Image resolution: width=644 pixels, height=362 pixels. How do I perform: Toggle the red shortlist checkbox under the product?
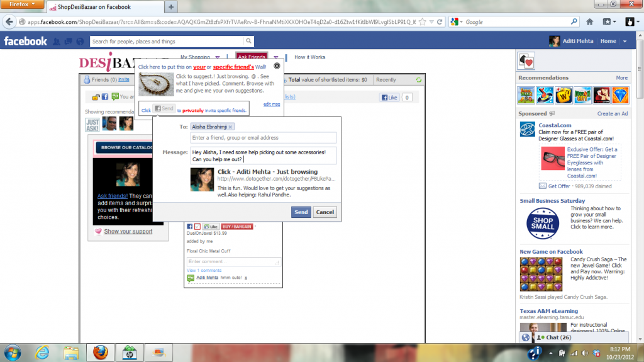197,227
